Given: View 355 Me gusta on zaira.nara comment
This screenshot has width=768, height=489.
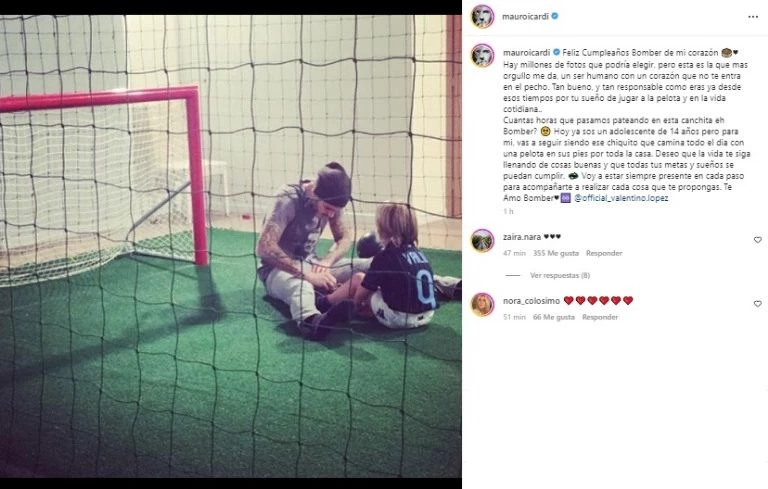Looking at the screenshot, I should pyautogui.click(x=555, y=253).
